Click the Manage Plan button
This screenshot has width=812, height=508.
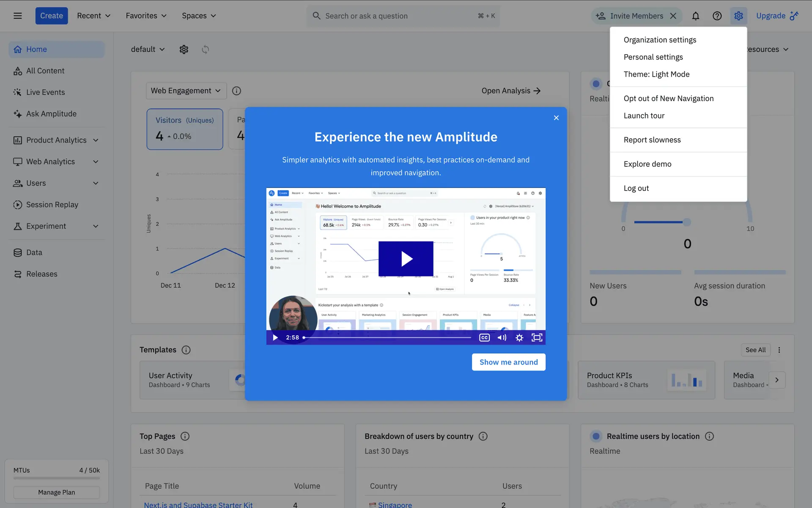coord(56,492)
